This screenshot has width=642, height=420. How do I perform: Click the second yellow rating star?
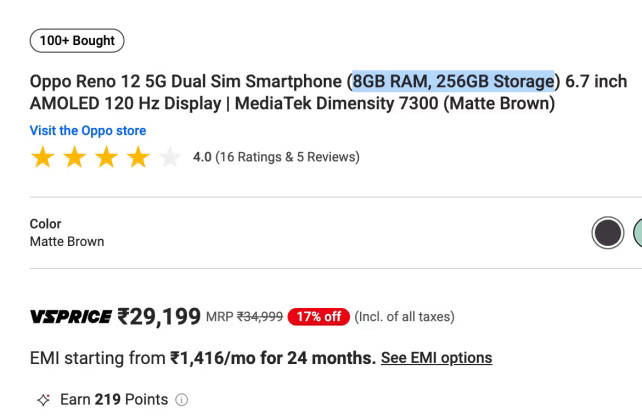click(75, 157)
